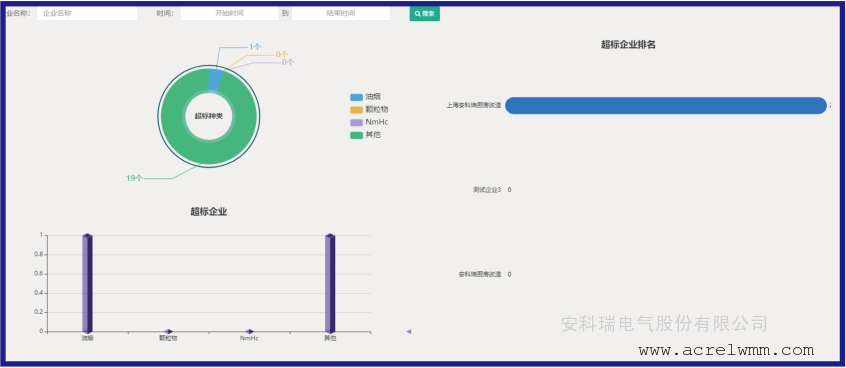Click the green search button
Viewport: 846px width, 368px height.
click(x=425, y=13)
